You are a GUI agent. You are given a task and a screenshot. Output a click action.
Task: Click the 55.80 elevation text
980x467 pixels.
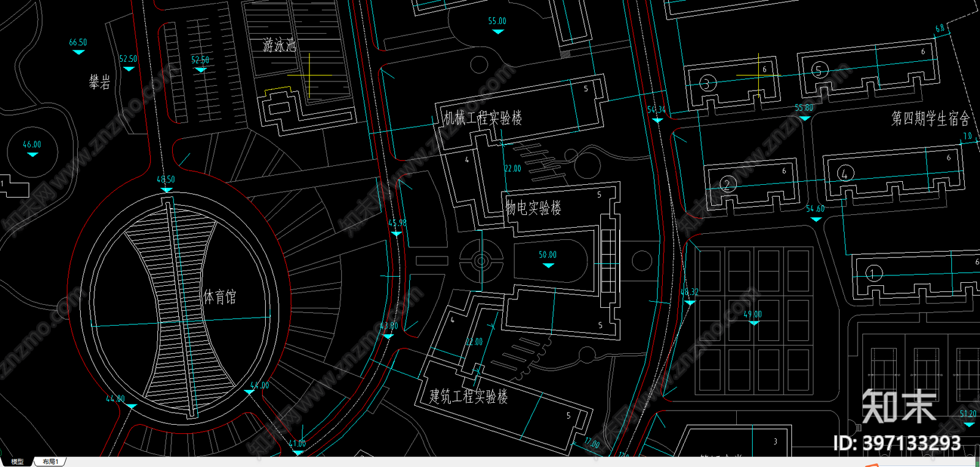click(x=804, y=108)
